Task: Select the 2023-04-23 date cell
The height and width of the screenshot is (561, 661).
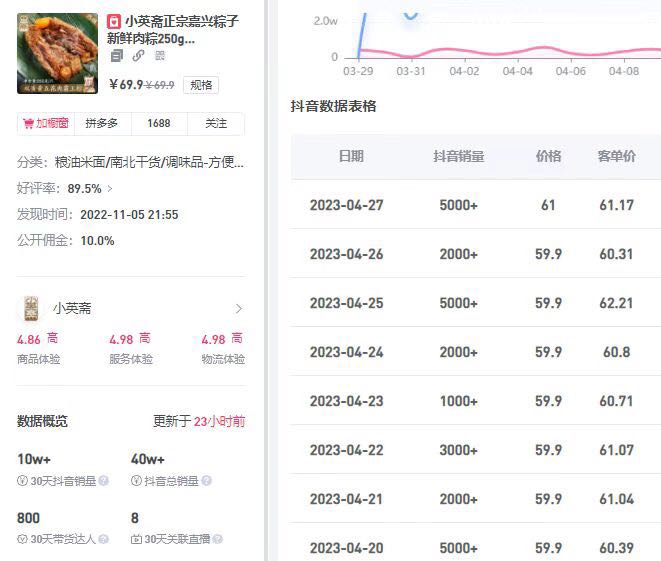Action: point(347,401)
